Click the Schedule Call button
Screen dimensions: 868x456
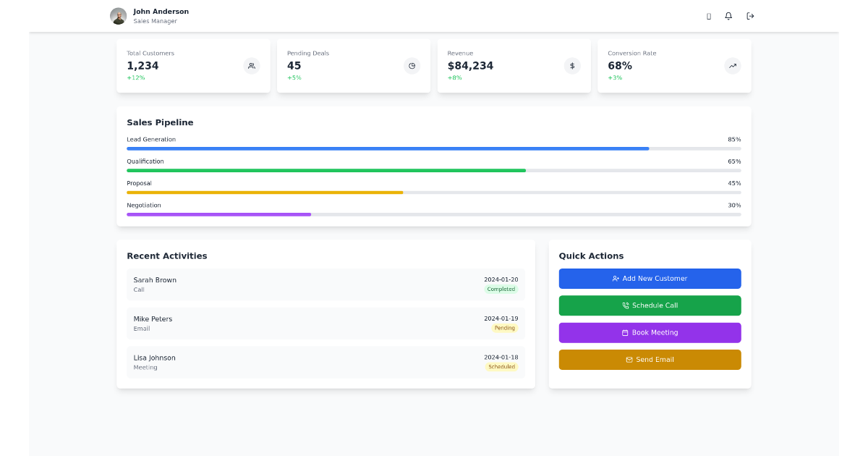click(x=650, y=305)
